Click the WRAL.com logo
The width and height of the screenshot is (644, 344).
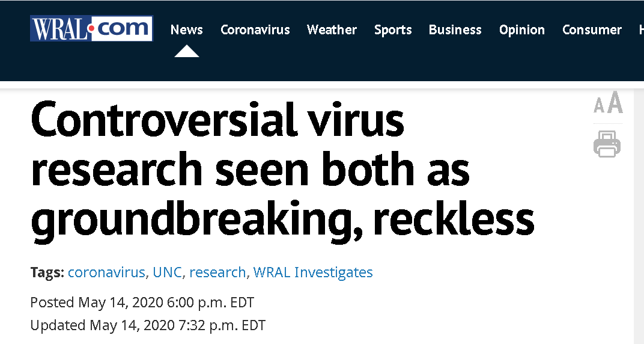coord(91,28)
